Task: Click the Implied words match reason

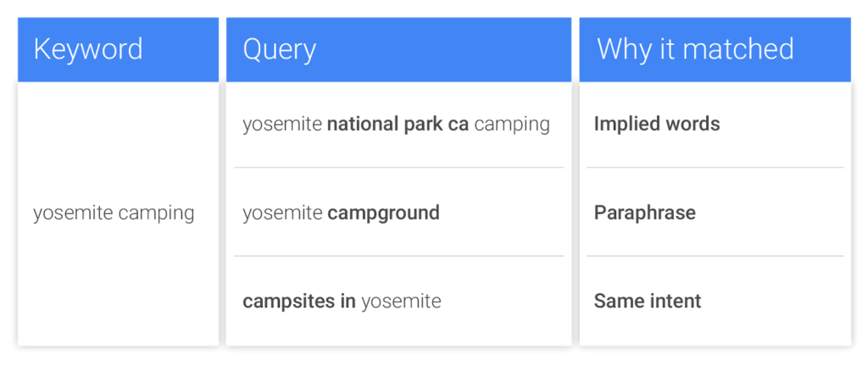Action: coord(657,124)
